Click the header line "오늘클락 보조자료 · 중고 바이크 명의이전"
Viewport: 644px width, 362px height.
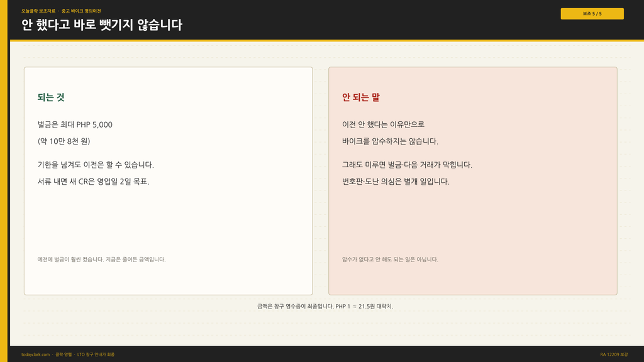coord(61,11)
